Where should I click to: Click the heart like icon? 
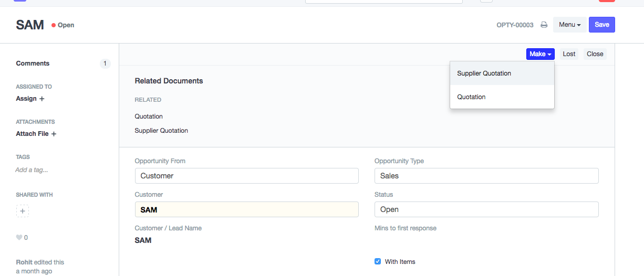coord(19,238)
